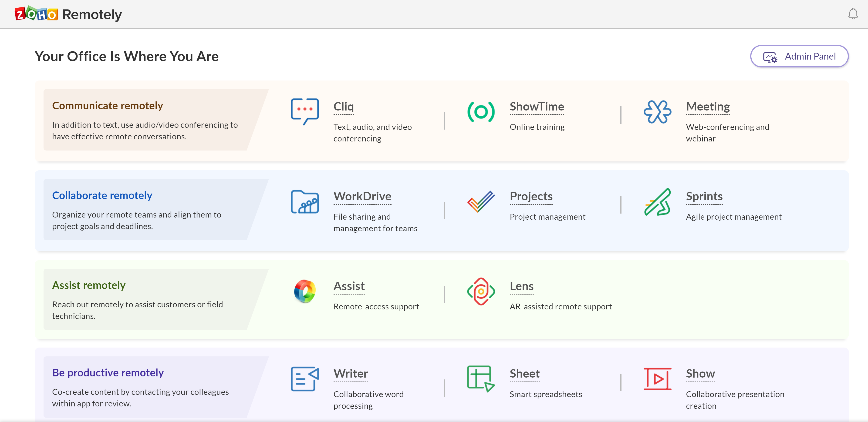The image size is (868, 422).
Task: Click the Show presentation icon
Action: pyautogui.click(x=657, y=379)
